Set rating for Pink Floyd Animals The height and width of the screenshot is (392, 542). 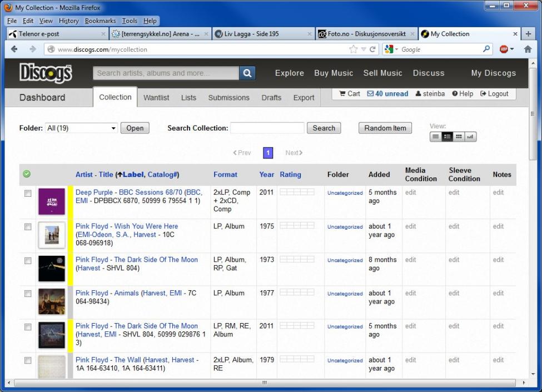[297, 292]
